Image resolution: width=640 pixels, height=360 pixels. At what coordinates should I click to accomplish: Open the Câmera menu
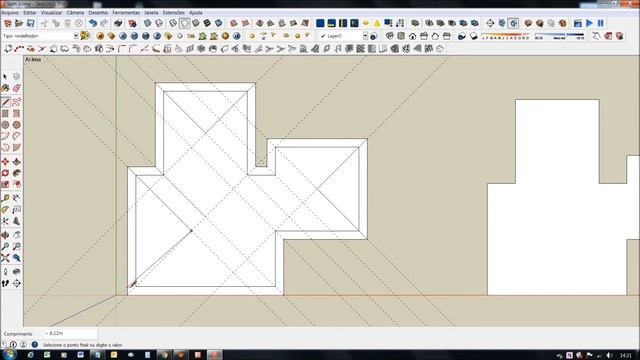click(75, 13)
